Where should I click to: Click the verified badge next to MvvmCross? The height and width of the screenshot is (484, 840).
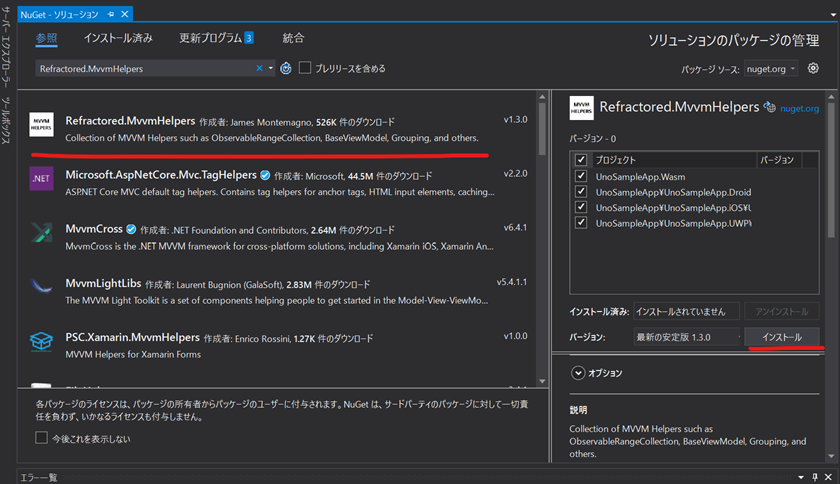point(131,229)
